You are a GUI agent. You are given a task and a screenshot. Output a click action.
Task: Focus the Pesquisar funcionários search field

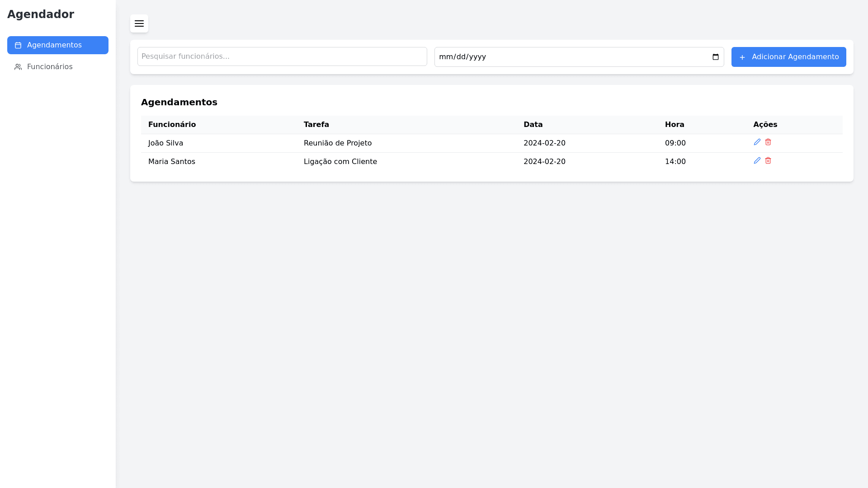[282, 56]
